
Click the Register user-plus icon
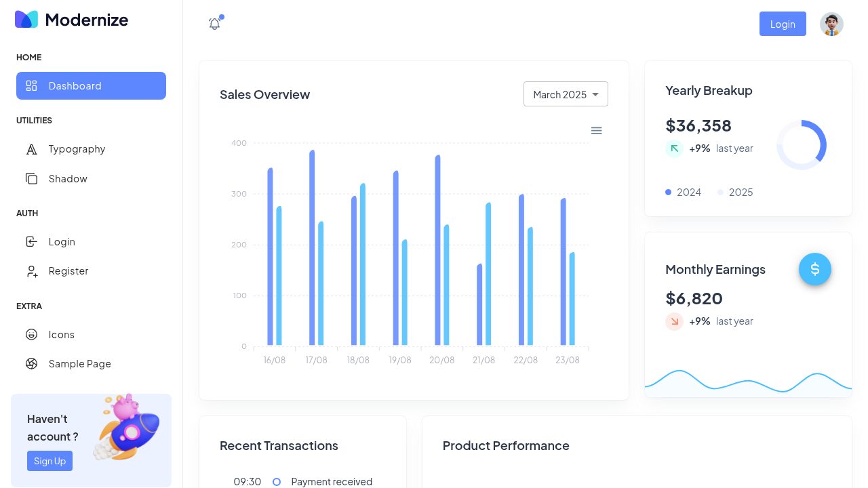click(x=31, y=271)
